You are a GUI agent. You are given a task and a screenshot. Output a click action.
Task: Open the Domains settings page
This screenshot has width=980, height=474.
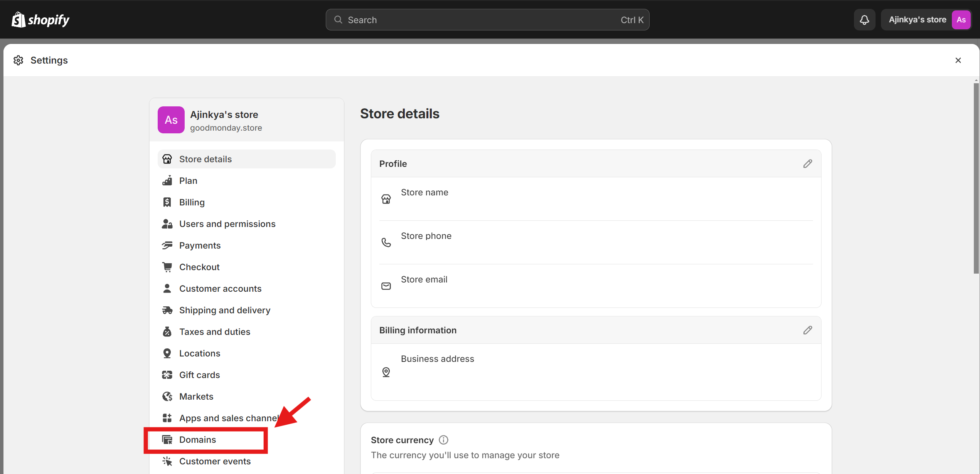click(x=246, y=440)
